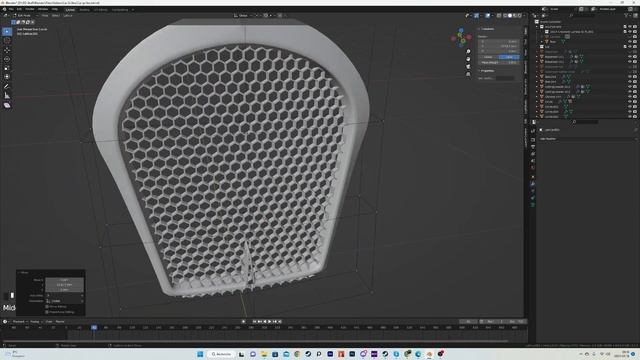Viewport: 640px width, 360px height.
Task: Open the Lattice data properties tab
Action: coord(533,205)
